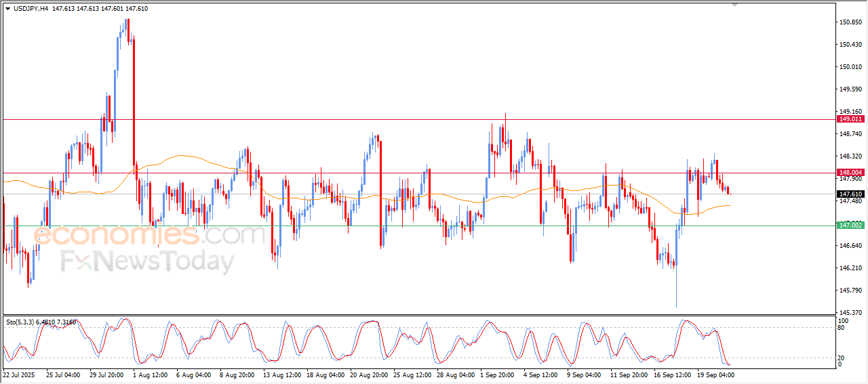Click the 1 Sep 20:00 time label
This screenshot has width=868, height=384.
pyautogui.click(x=497, y=375)
